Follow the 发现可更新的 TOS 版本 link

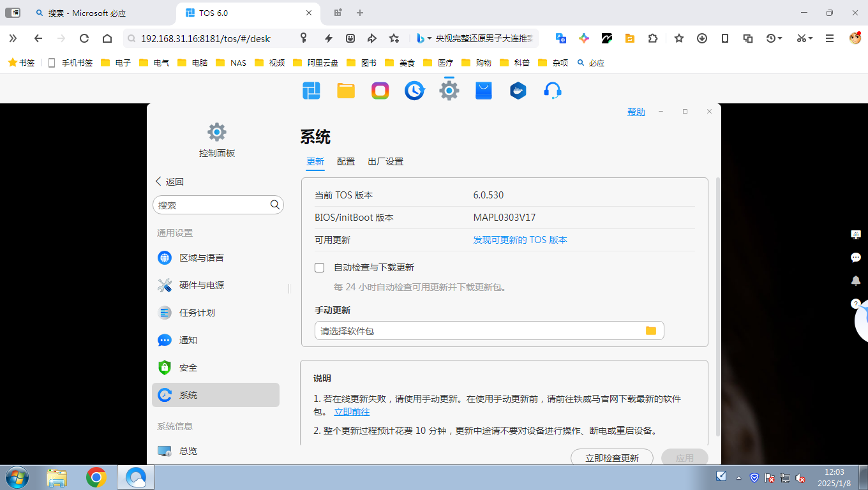[520, 239]
